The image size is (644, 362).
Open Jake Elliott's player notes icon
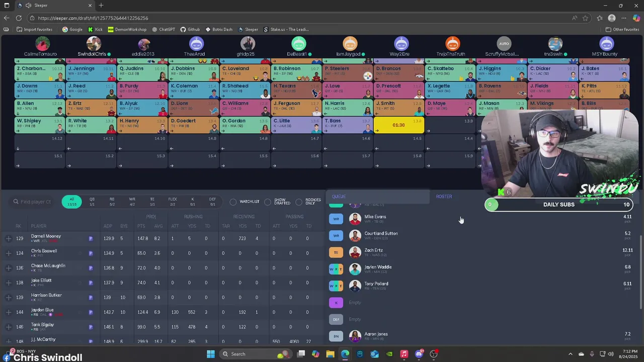(91, 283)
